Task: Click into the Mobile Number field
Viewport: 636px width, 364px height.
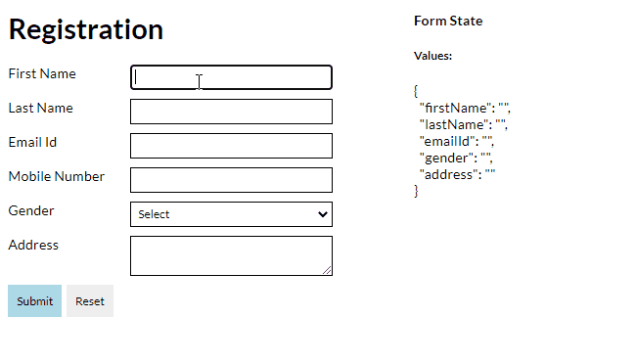Action: (x=231, y=180)
